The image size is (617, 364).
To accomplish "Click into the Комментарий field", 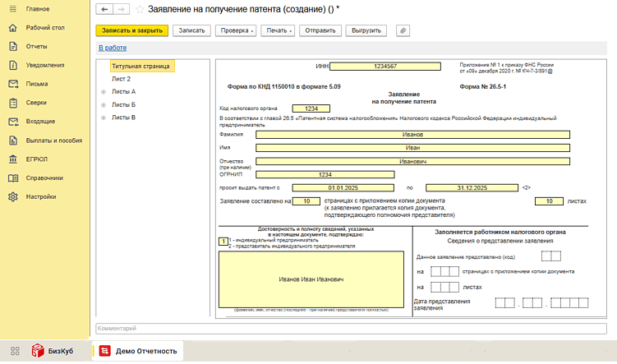I will (351, 329).
